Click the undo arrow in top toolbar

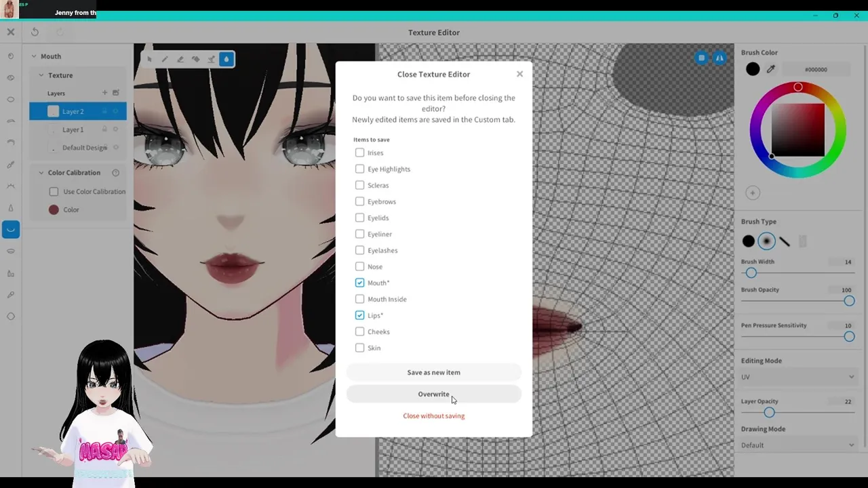point(35,32)
